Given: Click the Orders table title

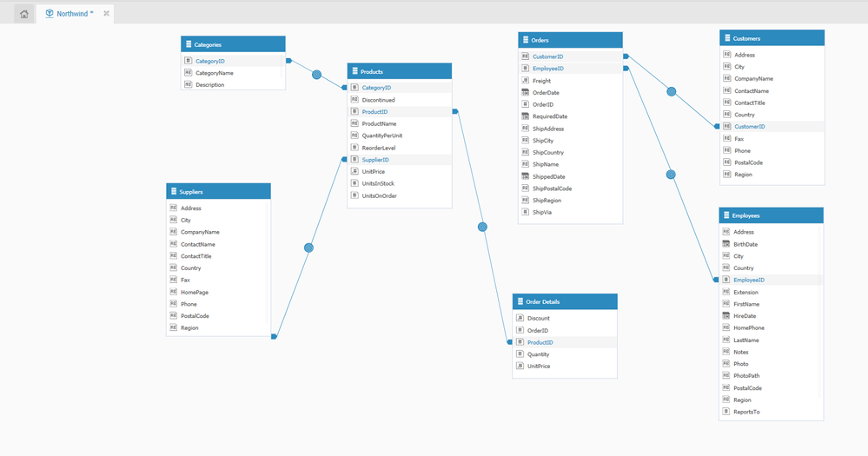Looking at the screenshot, I should [x=540, y=40].
